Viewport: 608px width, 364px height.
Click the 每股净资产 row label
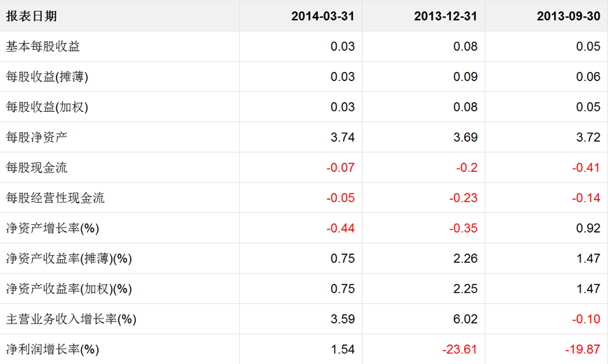point(37,138)
